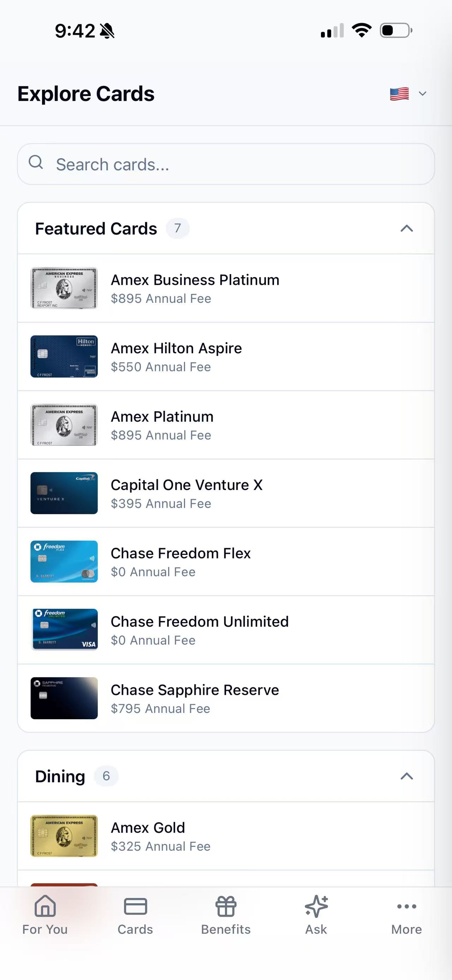This screenshot has height=980, width=452.
Task: Tap the For You home icon
Action: 45,906
